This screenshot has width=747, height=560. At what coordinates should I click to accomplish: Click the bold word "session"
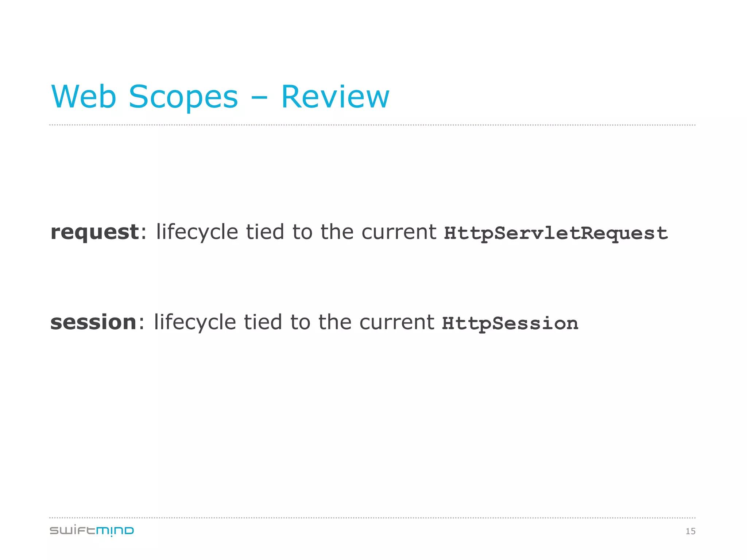click(x=93, y=323)
